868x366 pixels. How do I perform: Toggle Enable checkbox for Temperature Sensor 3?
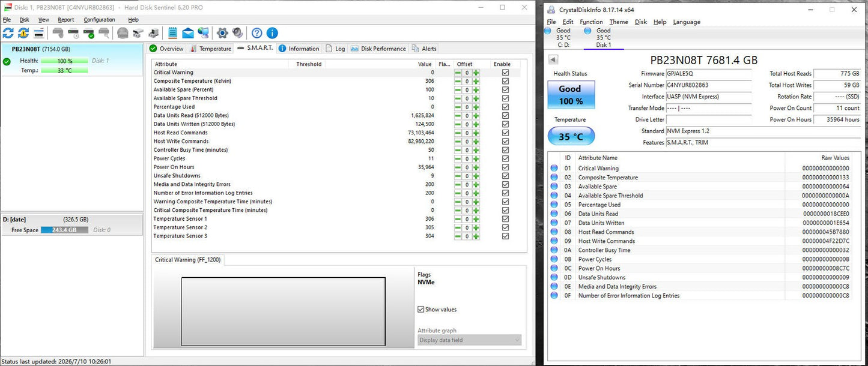(x=505, y=236)
